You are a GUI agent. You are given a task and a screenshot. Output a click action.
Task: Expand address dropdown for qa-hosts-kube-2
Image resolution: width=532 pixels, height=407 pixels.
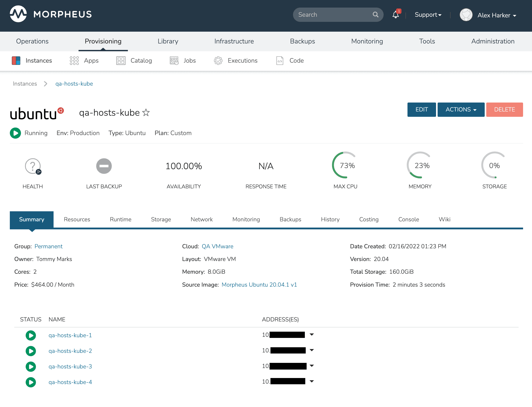pyautogui.click(x=312, y=350)
